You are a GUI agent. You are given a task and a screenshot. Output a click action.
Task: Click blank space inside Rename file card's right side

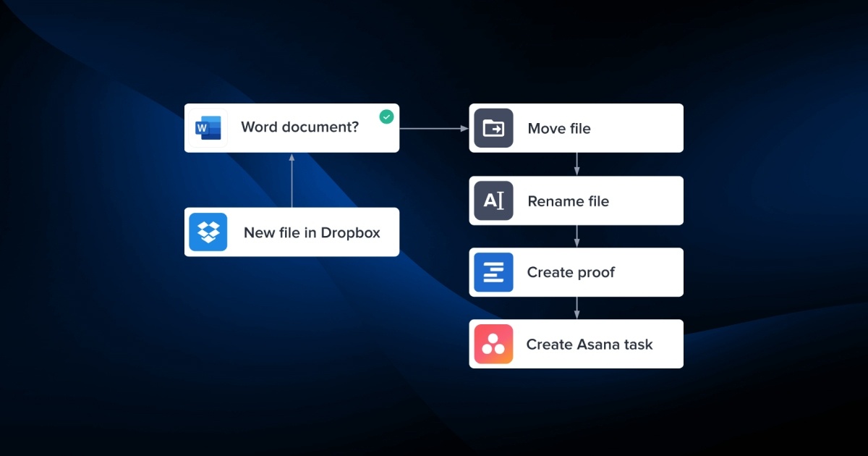click(651, 201)
